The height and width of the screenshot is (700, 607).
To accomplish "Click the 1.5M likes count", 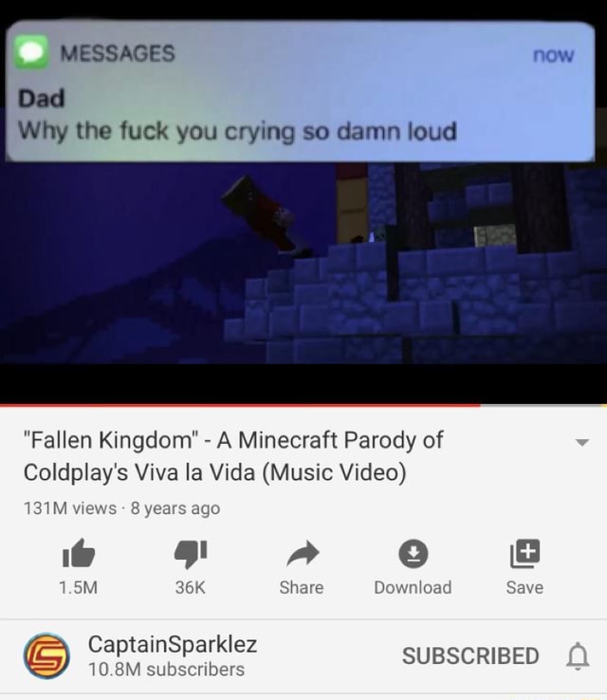I will click(x=78, y=587).
